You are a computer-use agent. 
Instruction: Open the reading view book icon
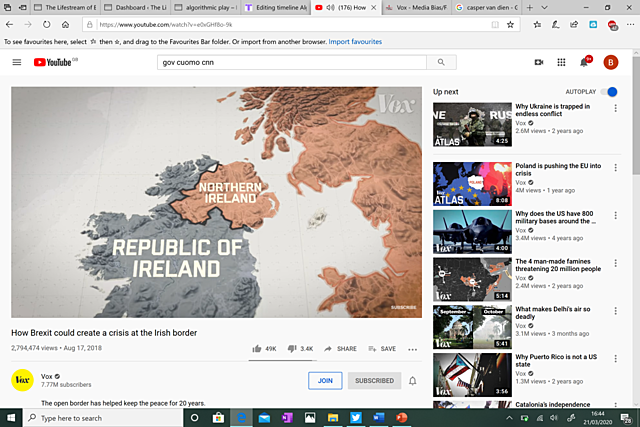pyautogui.click(x=495, y=24)
